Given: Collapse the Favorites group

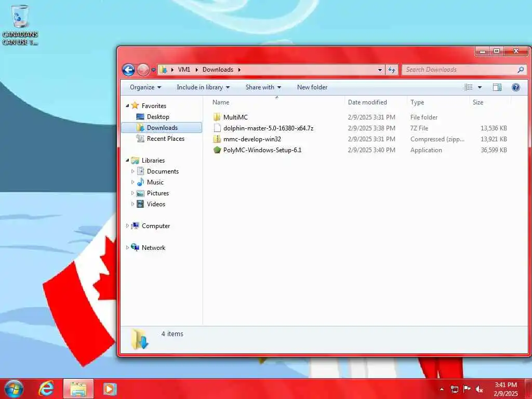Looking at the screenshot, I should (x=128, y=105).
